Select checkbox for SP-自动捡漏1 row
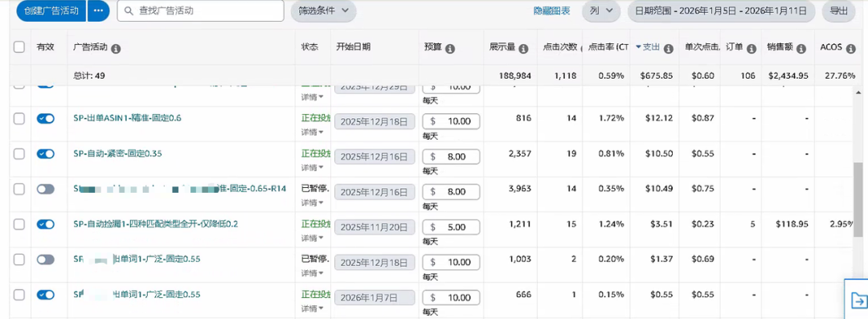 (19, 224)
